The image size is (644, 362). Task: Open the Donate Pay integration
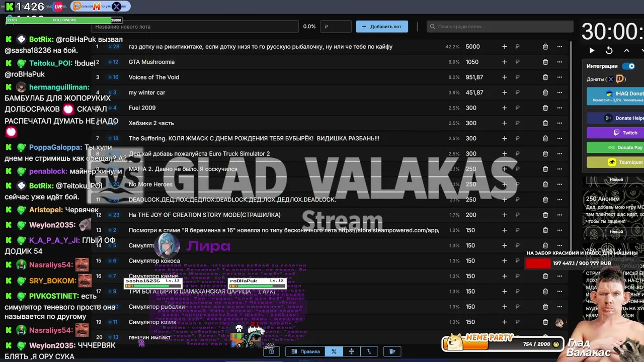615,147
